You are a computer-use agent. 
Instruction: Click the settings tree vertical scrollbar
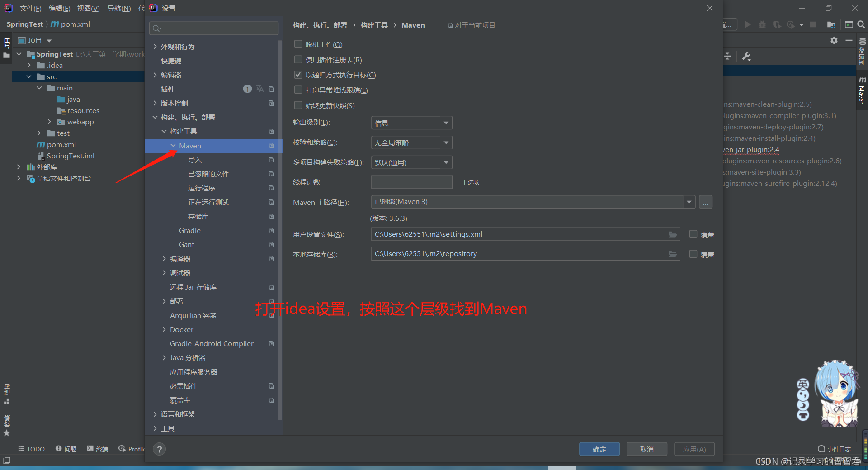pos(280,230)
